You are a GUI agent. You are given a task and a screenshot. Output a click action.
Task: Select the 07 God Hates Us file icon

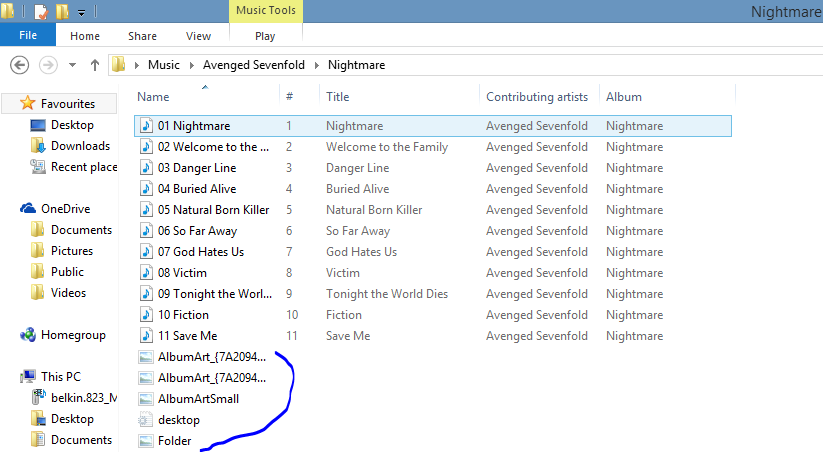146,252
